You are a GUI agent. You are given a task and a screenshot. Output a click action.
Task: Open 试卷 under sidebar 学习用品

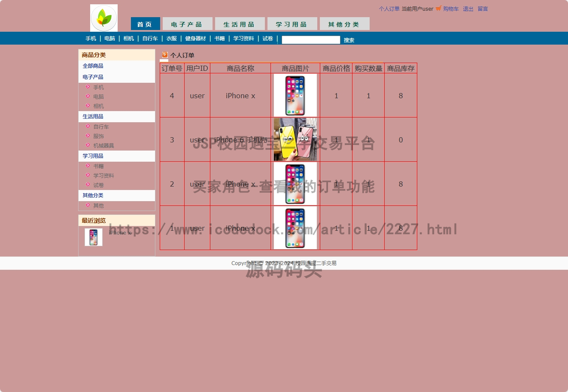pyautogui.click(x=99, y=185)
